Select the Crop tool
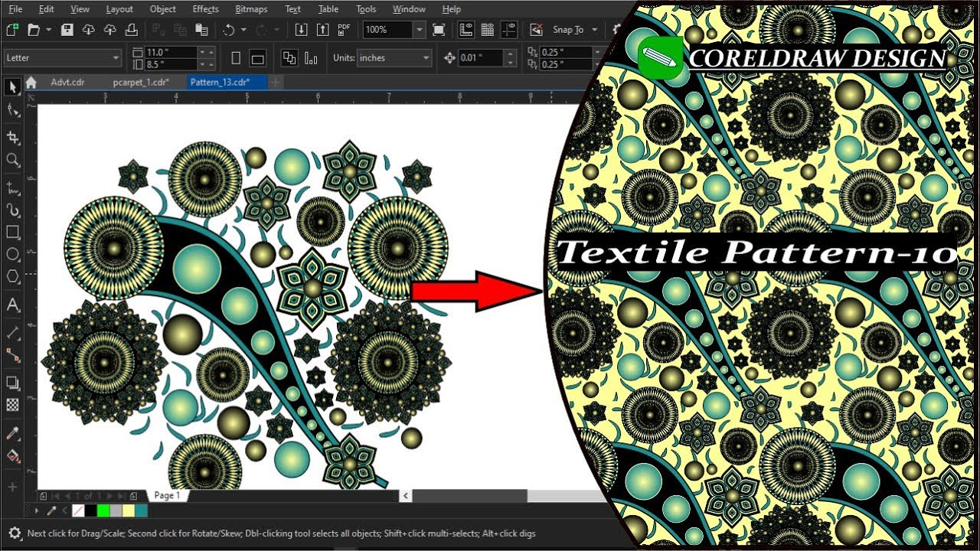 (12, 137)
